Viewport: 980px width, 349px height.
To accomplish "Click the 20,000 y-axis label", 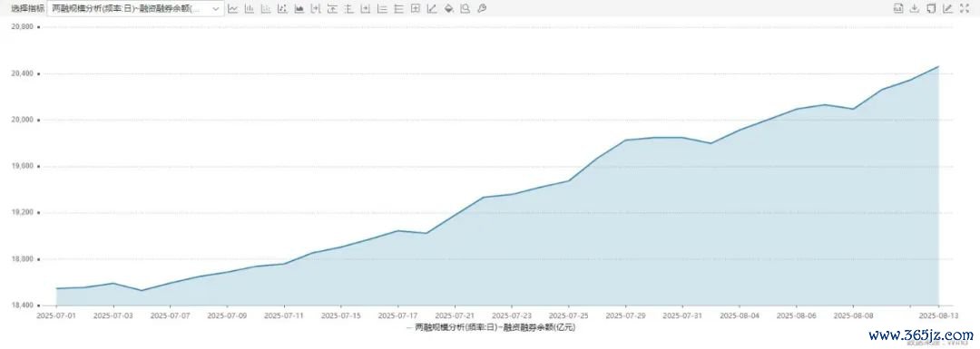I will point(23,120).
